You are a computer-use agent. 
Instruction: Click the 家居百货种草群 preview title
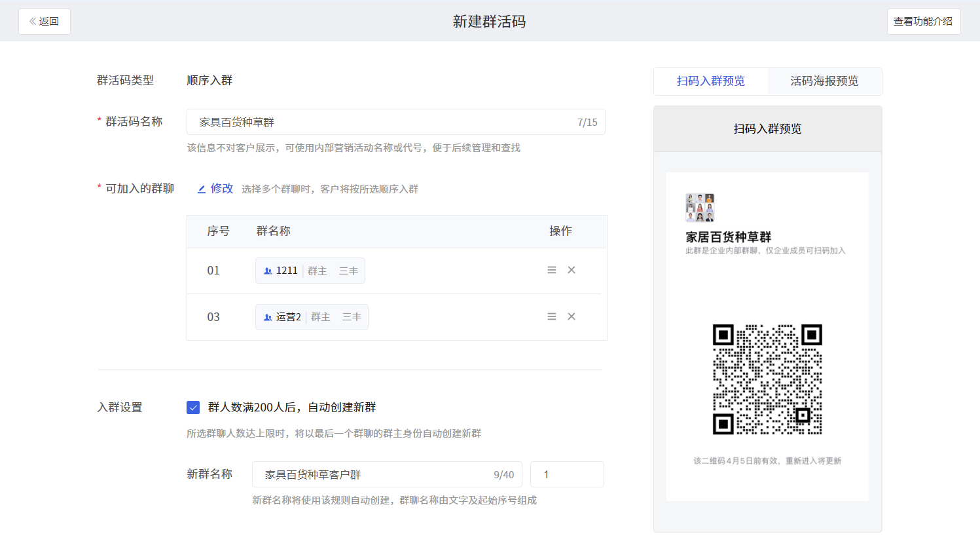click(x=729, y=237)
